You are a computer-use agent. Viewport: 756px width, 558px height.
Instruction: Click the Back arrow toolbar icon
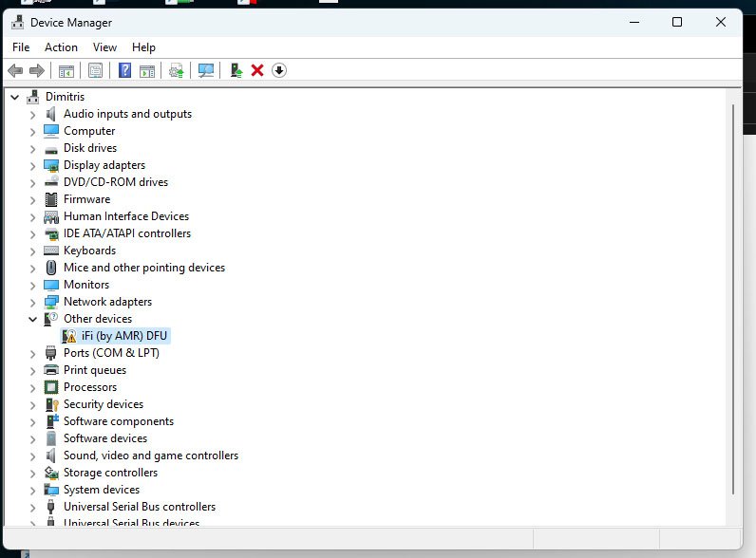15,71
